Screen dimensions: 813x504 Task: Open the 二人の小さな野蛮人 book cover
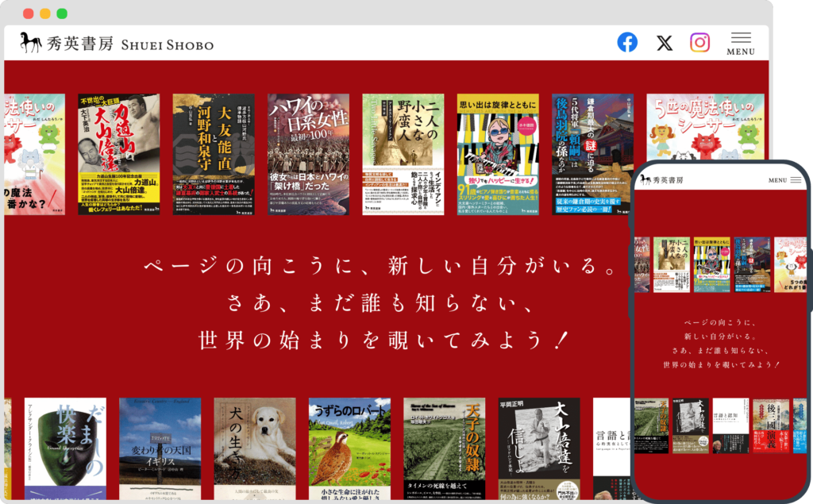pos(403,155)
